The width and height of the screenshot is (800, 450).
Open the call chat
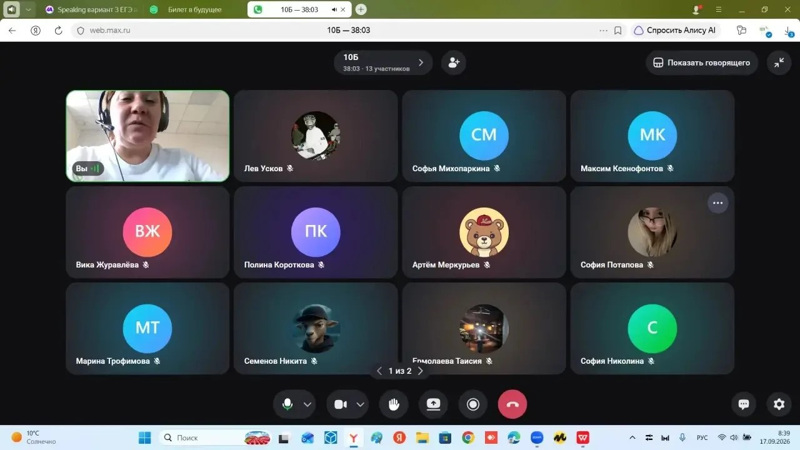point(743,404)
